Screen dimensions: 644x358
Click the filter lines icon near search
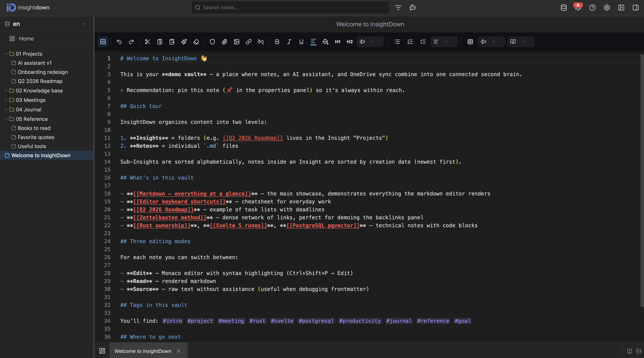[x=398, y=8]
